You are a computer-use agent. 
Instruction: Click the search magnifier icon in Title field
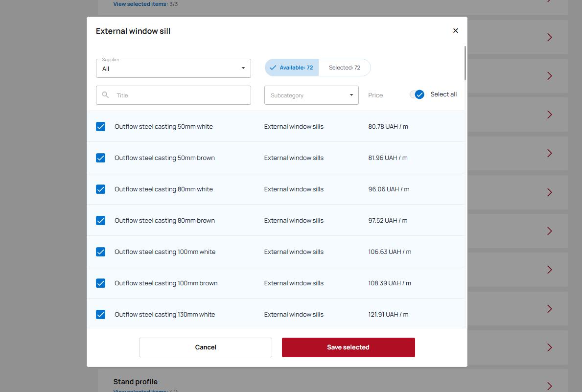[105, 95]
